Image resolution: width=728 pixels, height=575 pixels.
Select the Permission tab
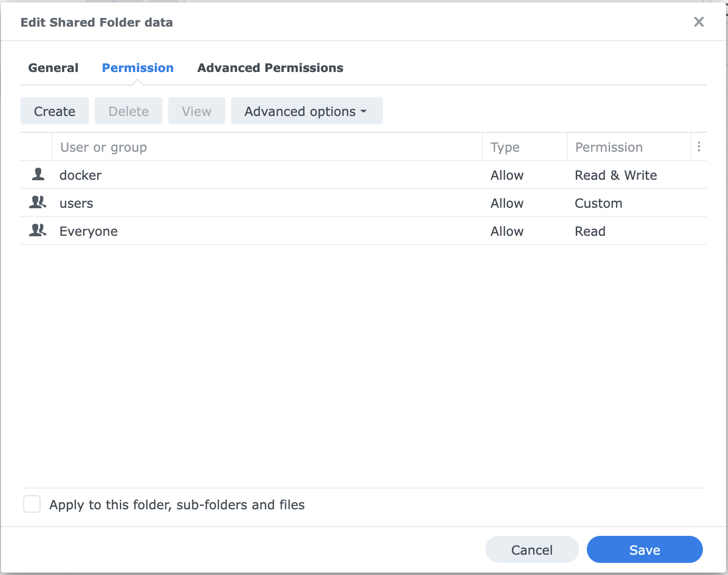(x=138, y=68)
